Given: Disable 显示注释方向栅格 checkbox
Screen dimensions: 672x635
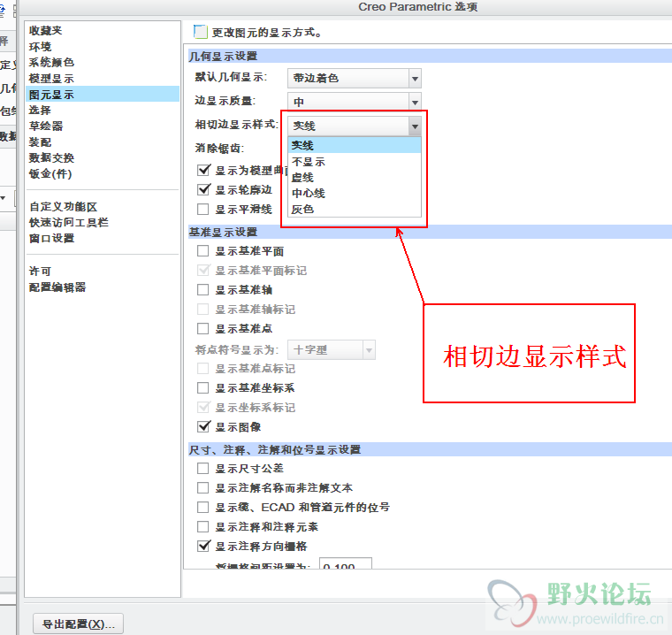Looking at the screenshot, I should point(203,547).
